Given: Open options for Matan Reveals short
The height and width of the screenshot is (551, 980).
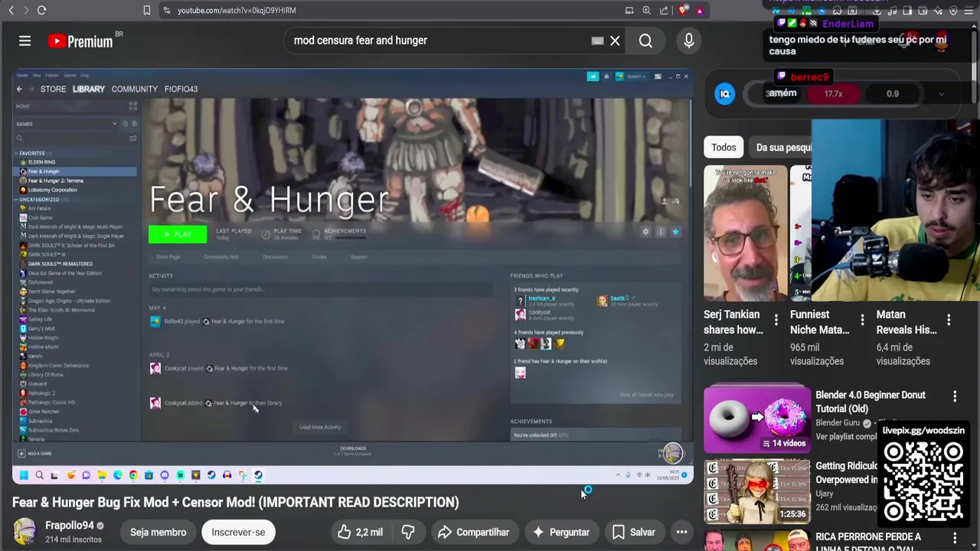Looking at the screenshot, I should pyautogui.click(x=949, y=319).
